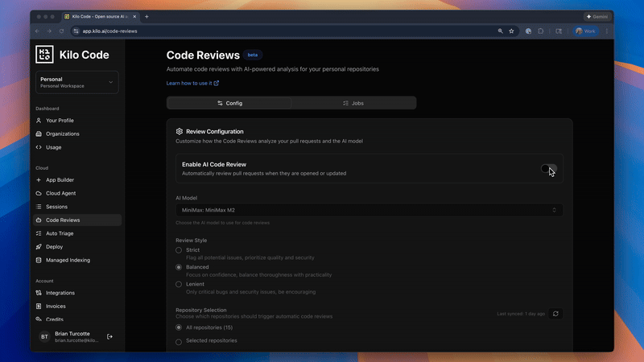Click the Review Style label

tap(192, 241)
